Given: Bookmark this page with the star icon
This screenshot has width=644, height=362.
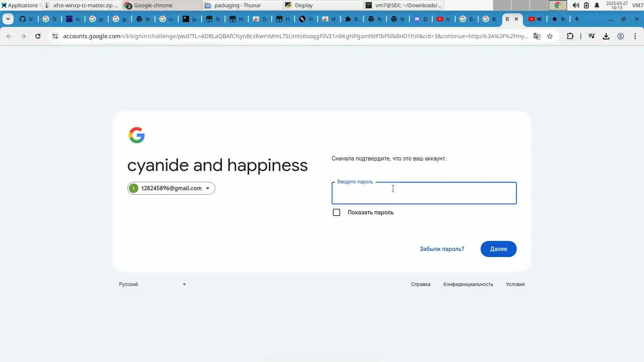Looking at the screenshot, I should (x=550, y=36).
